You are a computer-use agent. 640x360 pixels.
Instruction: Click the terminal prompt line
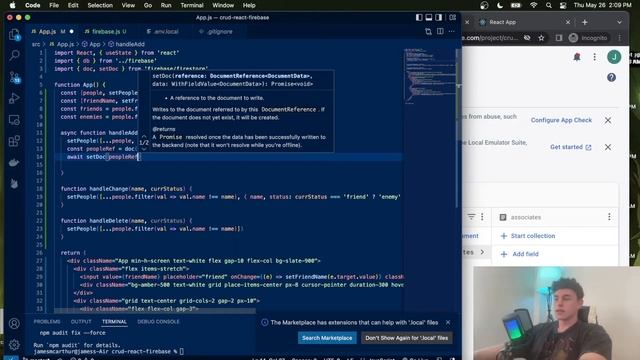pos(109,351)
